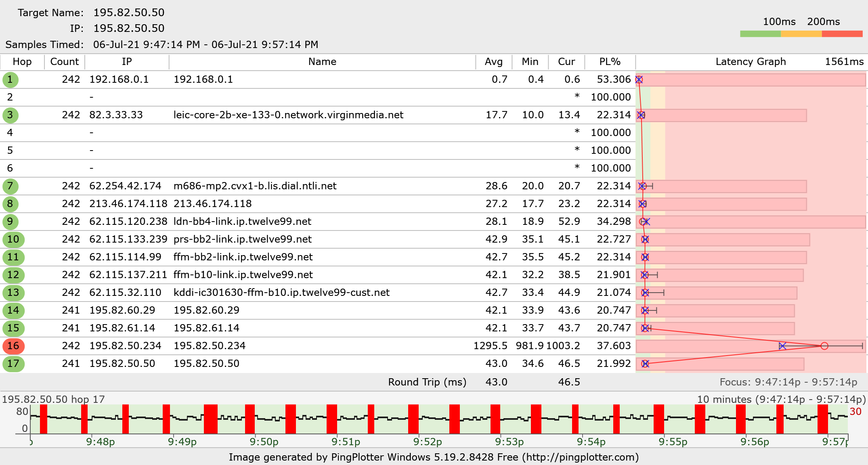This screenshot has width=868, height=465.
Task: Click the 9:54p timeline tick
Action: click(591, 442)
